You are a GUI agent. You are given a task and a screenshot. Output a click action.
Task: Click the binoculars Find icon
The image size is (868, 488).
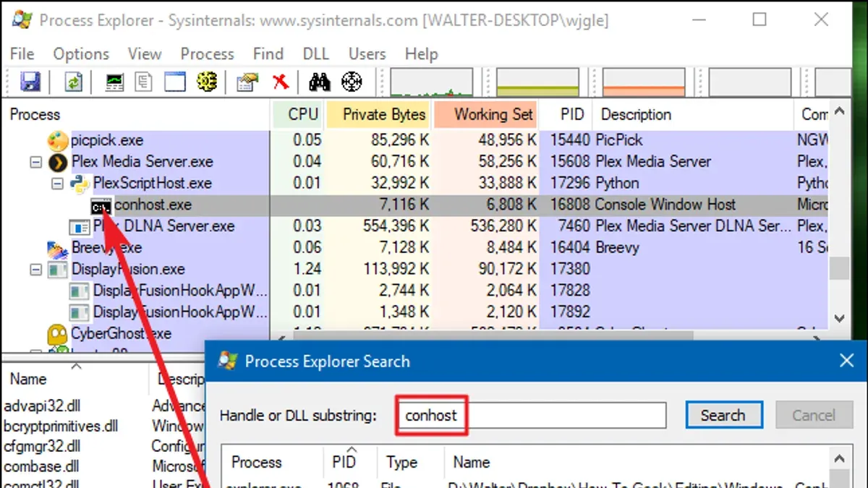pyautogui.click(x=319, y=82)
